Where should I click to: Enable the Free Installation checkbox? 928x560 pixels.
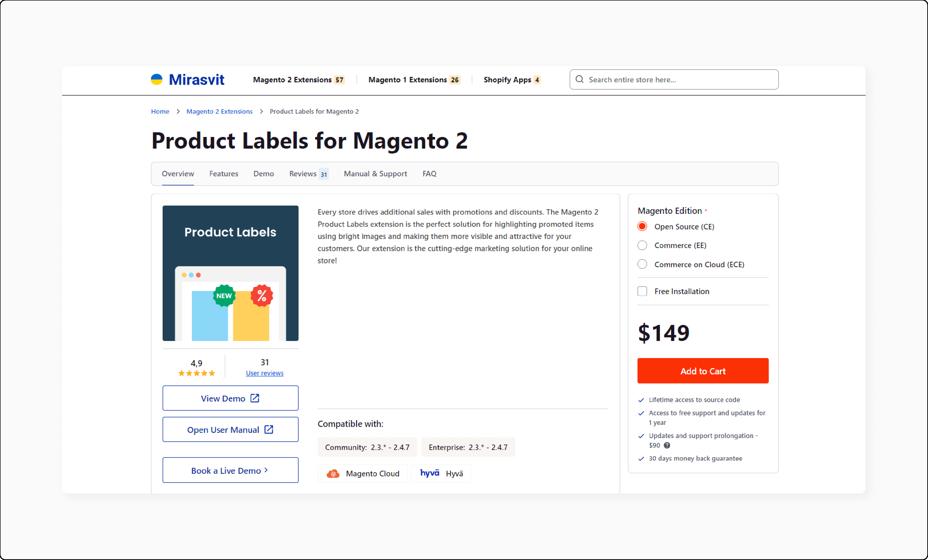[642, 291]
